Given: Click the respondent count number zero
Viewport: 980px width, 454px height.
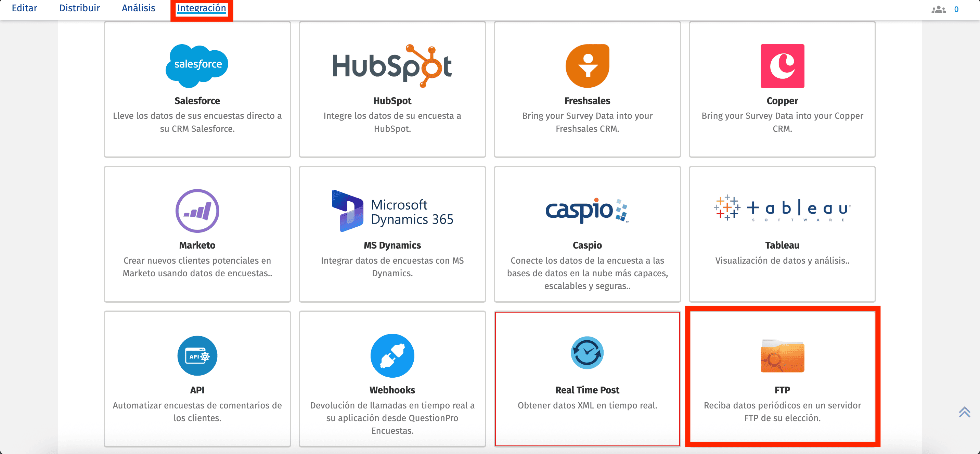Looking at the screenshot, I should pyautogui.click(x=956, y=9).
